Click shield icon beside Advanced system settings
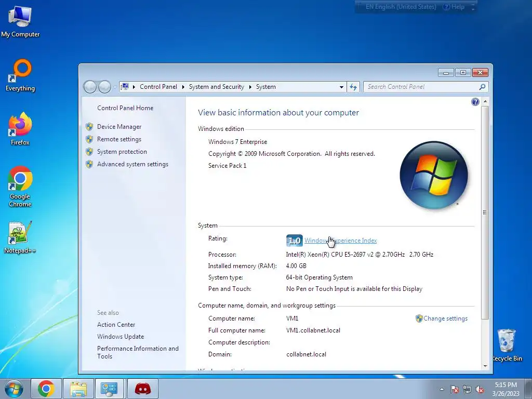 (x=89, y=164)
